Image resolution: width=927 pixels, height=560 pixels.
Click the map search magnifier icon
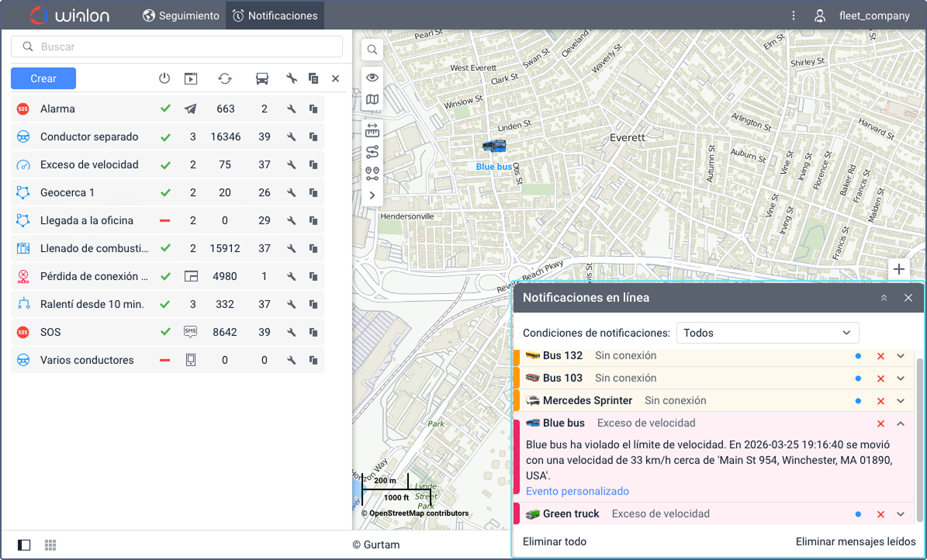(372, 50)
